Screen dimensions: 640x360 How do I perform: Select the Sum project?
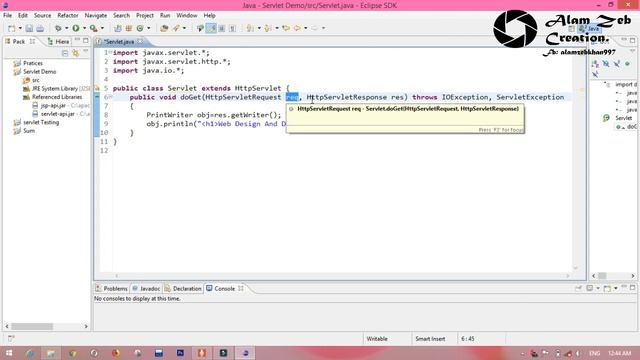pyautogui.click(x=24, y=131)
